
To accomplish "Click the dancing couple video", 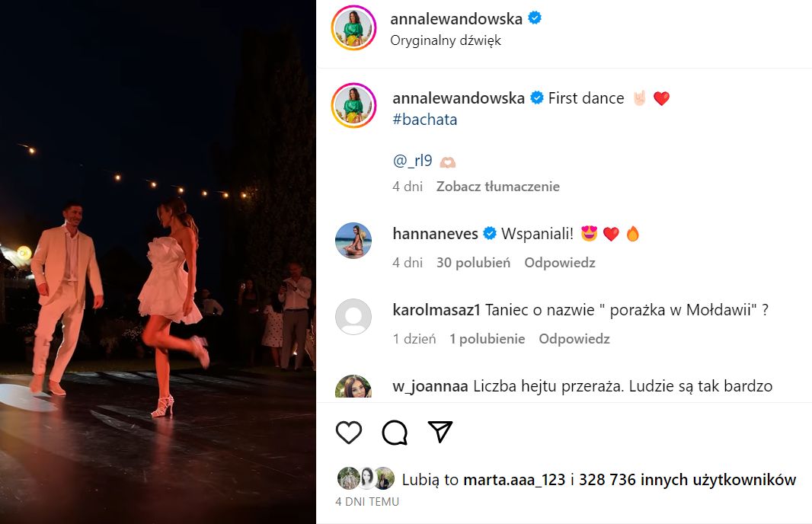I will pyautogui.click(x=158, y=262).
